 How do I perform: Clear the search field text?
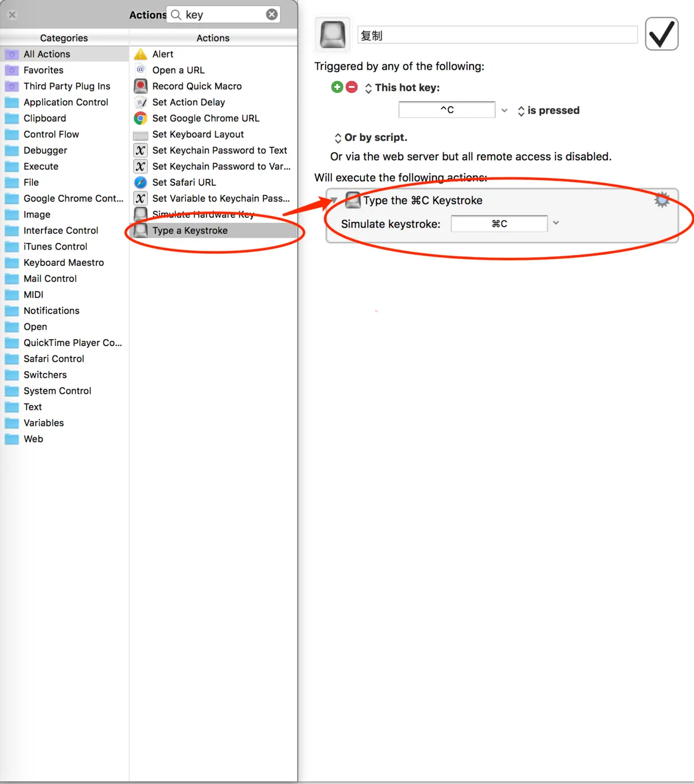[x=271, y=15]
